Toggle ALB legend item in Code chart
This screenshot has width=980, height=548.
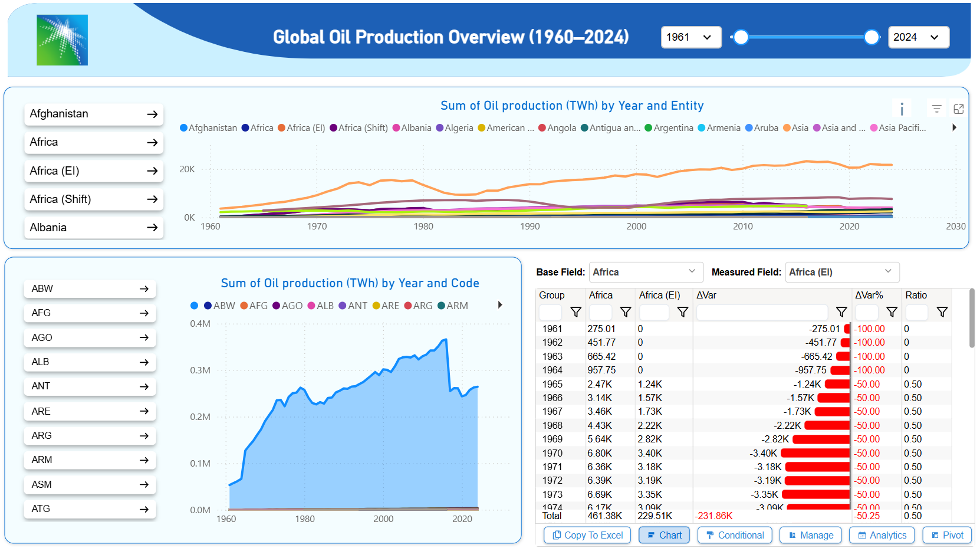click(320, 306)
